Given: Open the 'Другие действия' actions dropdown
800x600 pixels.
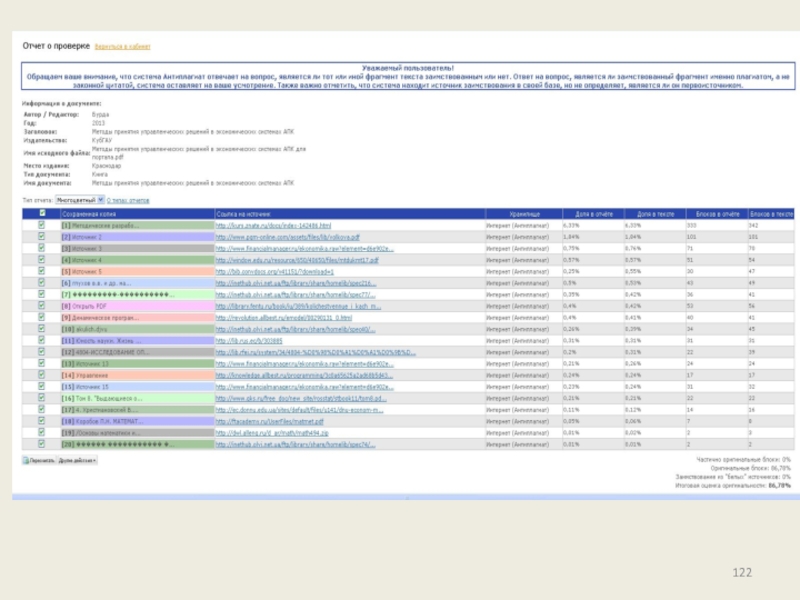Looking at the screenshot, I should (78, 460).
